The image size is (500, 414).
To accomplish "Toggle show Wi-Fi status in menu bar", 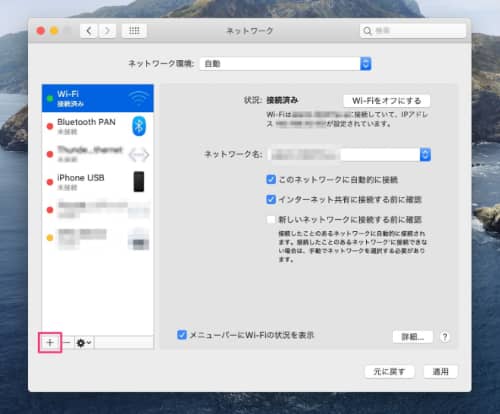I will (x=182, y=335).
